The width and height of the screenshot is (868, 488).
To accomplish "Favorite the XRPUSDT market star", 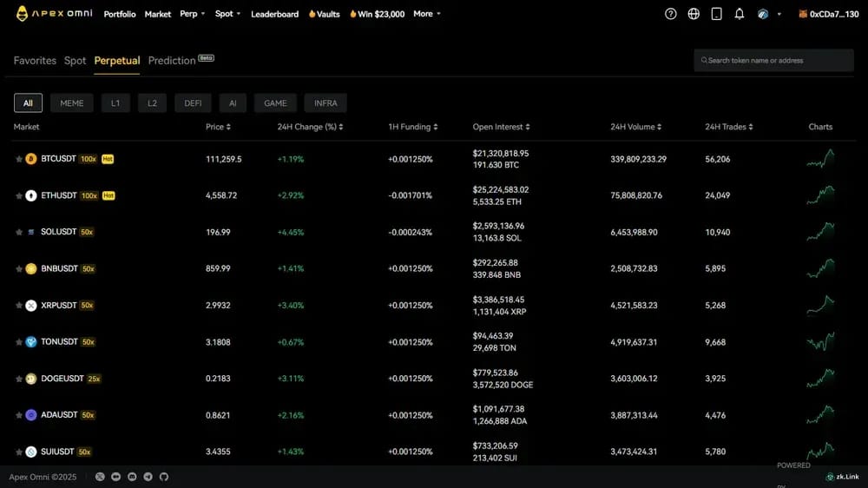I will click(x=19, y=305).
